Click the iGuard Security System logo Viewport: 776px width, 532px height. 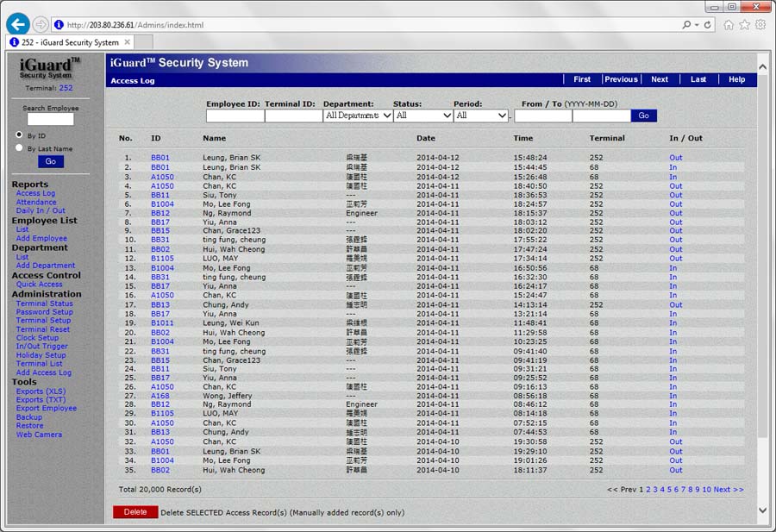click(x=49, y=68)
